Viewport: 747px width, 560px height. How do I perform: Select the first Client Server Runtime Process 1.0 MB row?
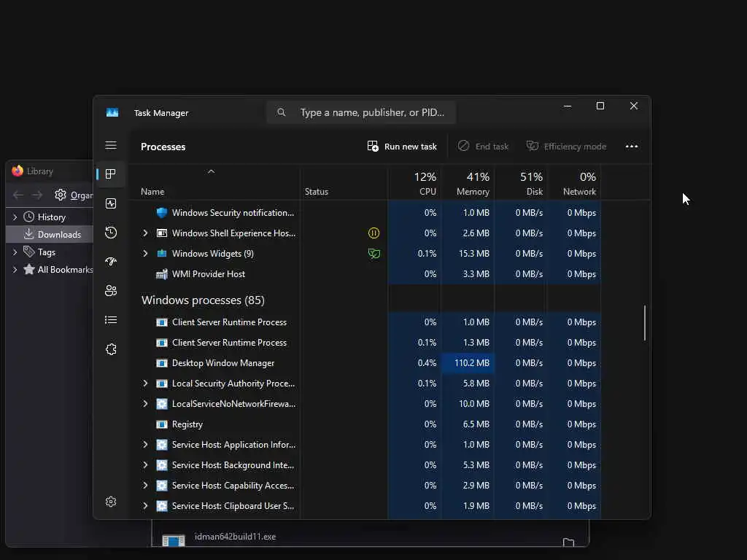tap(365, 322)
